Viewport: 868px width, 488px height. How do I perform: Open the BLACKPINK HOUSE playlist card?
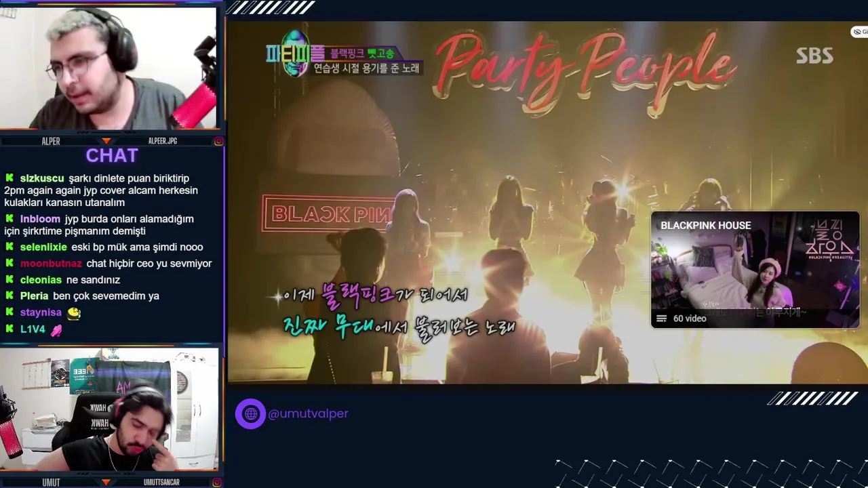pos(755,270)
